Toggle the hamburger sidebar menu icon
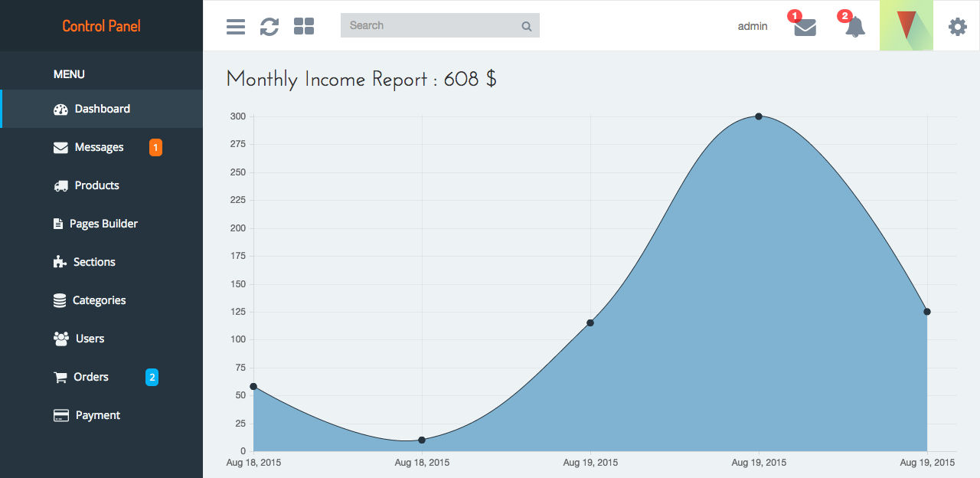The width and height of the screenshot is (980, 478). (236, 27)
